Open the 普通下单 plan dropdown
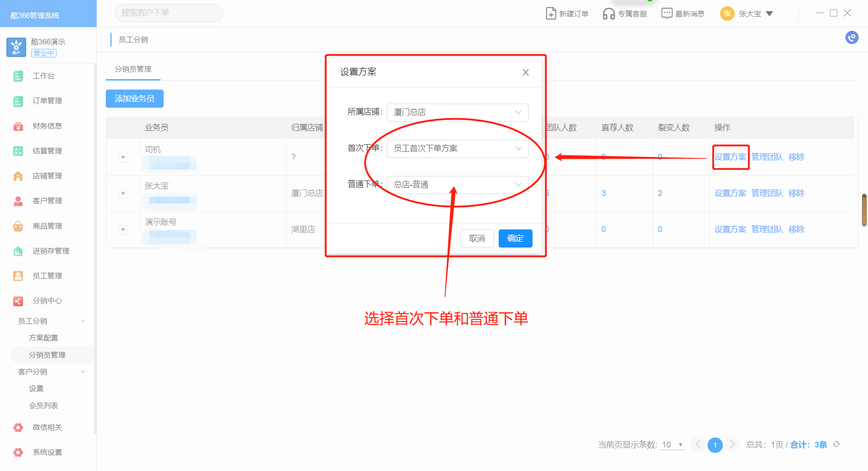 [x=457, y=185]
